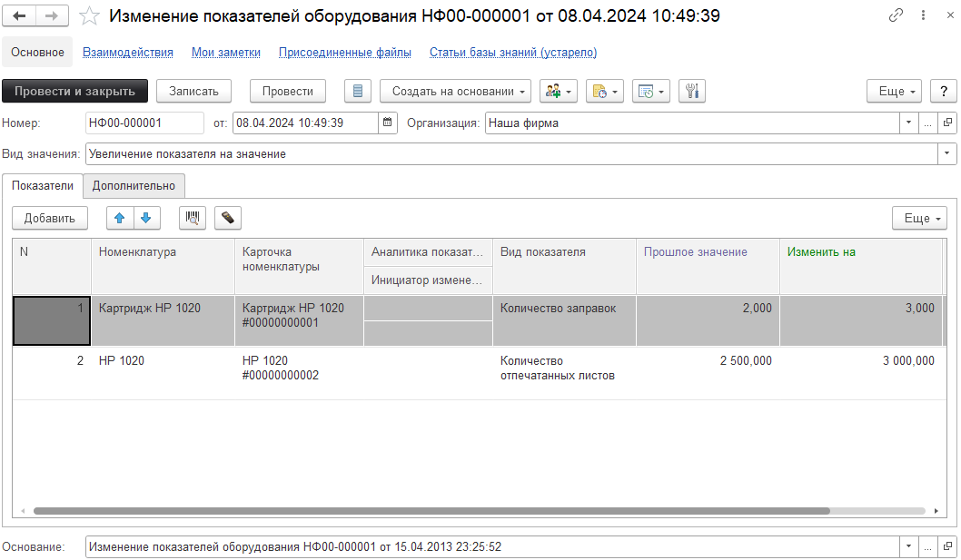Open the 'Присоединенные файлы' section
Image resolution: width=961 pixels, height=560 pixels.
click(x=344, y=53)
